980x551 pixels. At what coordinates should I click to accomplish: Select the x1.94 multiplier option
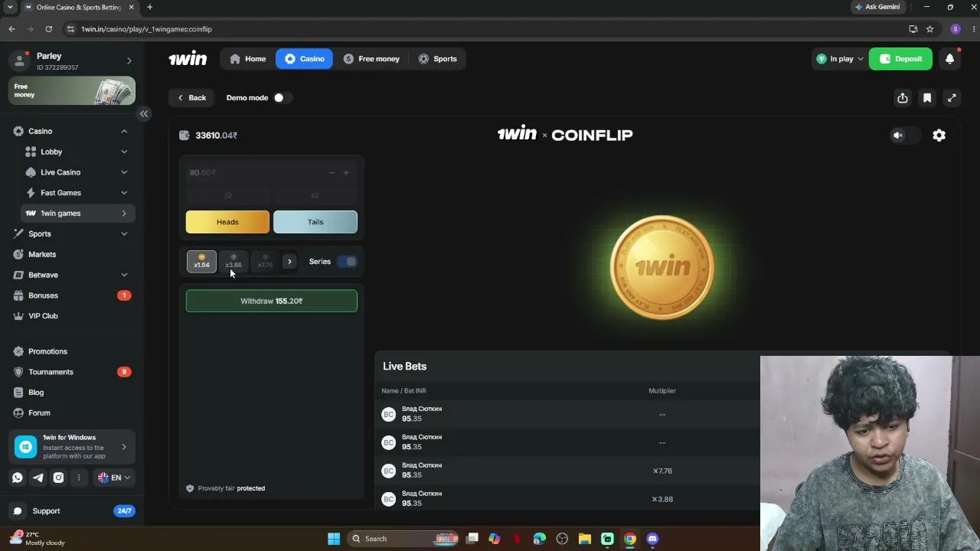[x=201, y=262]
